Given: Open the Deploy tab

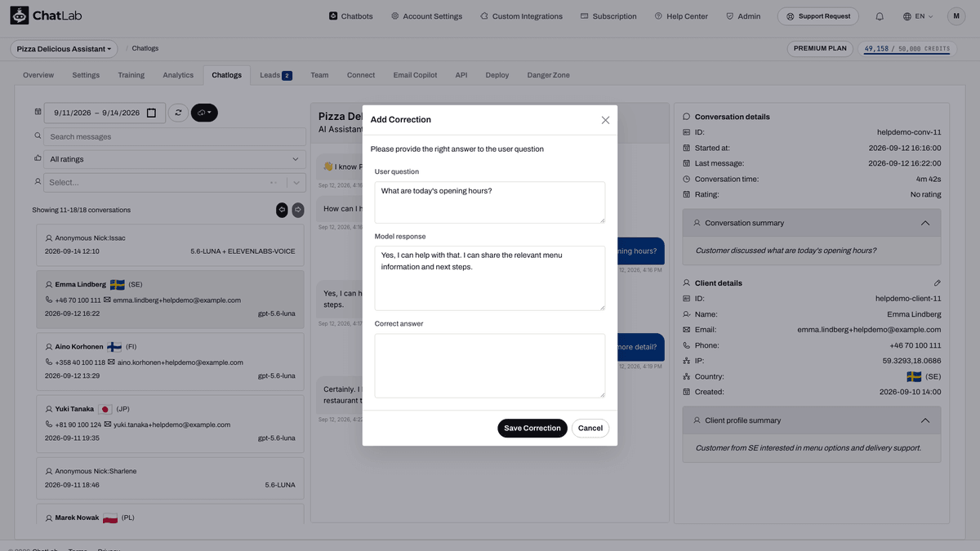Looking at the screenshot, I should pyautogui.click(x=497, y=75).
